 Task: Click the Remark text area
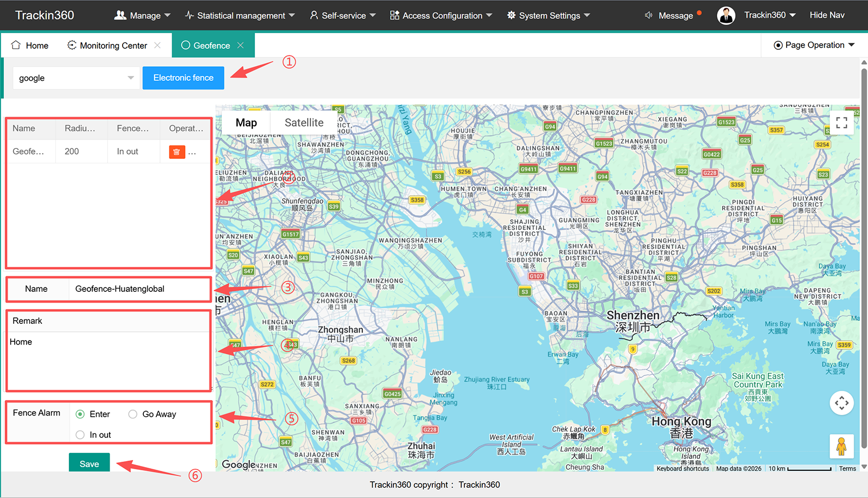[108, 361]
